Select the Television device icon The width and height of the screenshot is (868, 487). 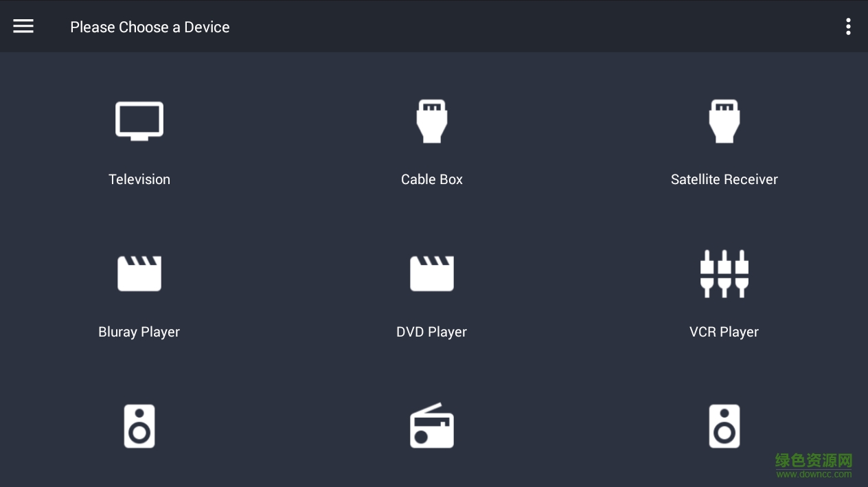[139, 120]
